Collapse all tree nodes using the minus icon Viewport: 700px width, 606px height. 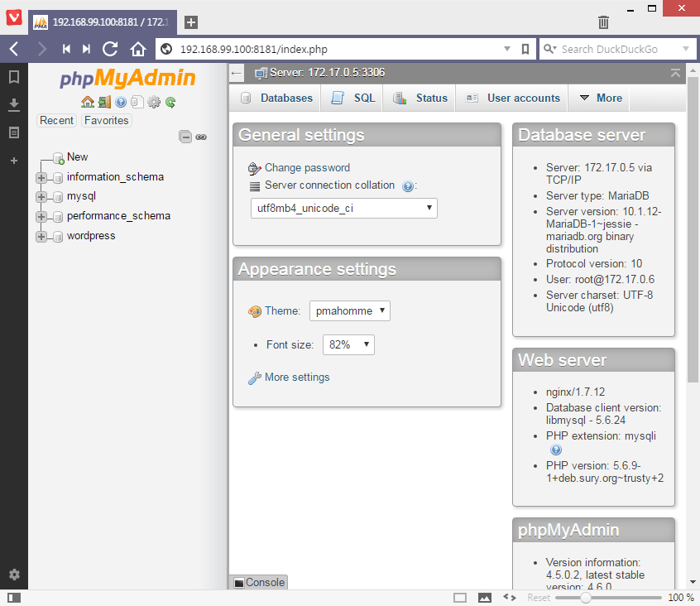(x=185, y=137)
